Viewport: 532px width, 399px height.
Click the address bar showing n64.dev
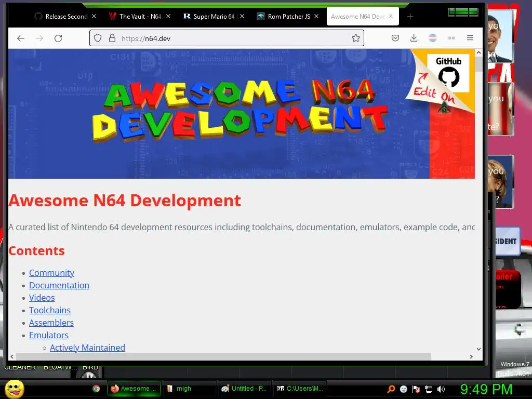(x=227, y=38)
